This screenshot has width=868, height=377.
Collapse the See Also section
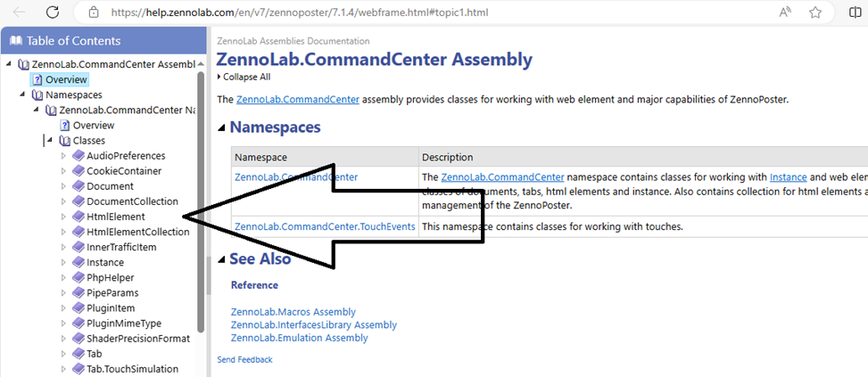(x=222, y=259)
